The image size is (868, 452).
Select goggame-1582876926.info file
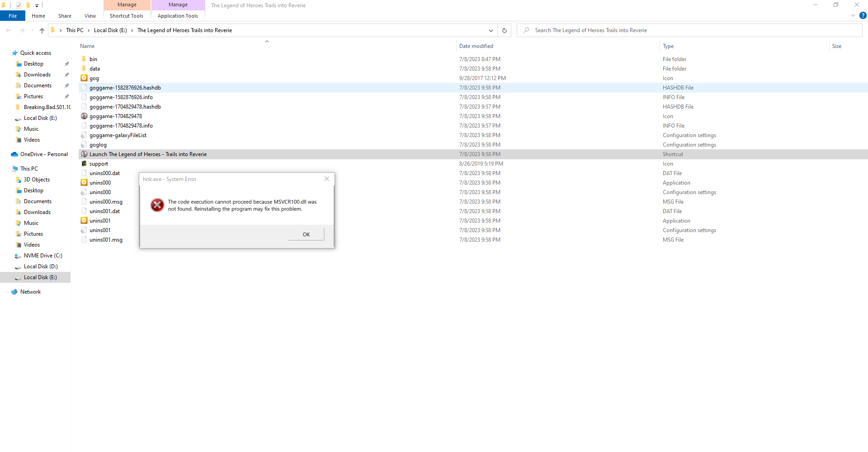[121, 97]
